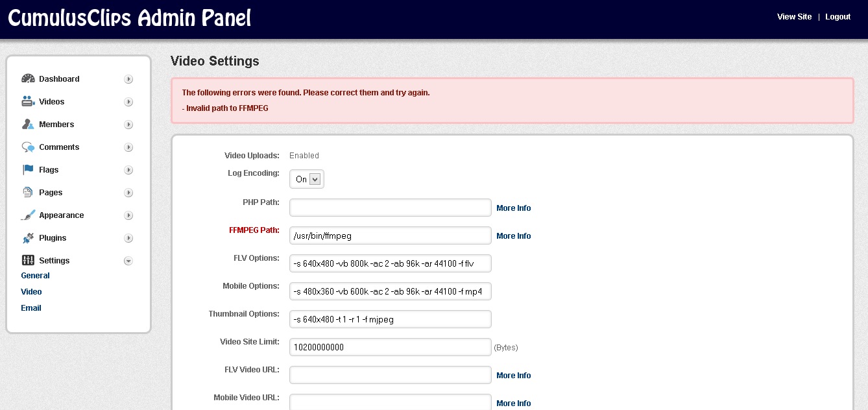This screenshot has height=410, width=868.
Task: Open the Log Encoding dropdown
Action: [x=306, y=178]
